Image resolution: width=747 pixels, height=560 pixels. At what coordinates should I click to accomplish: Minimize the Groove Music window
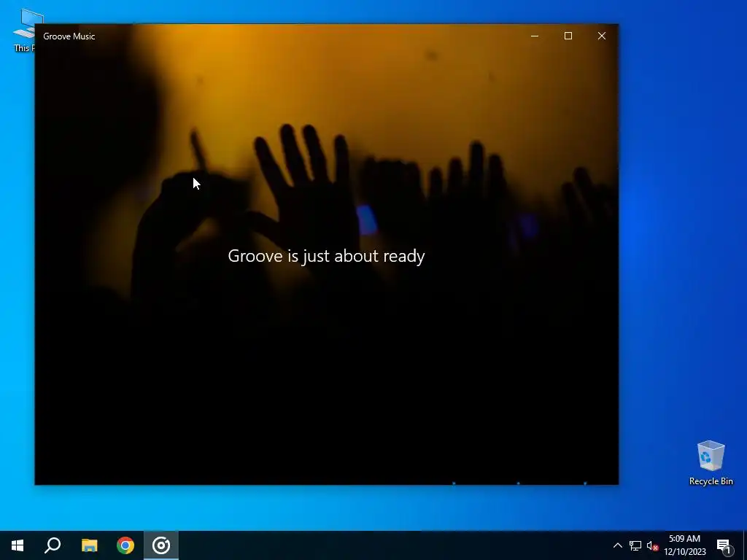pyautogui.click(x=535, y=36)
